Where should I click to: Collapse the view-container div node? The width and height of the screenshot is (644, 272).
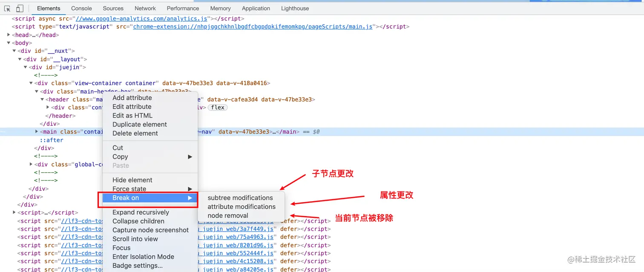click(31, 84)
